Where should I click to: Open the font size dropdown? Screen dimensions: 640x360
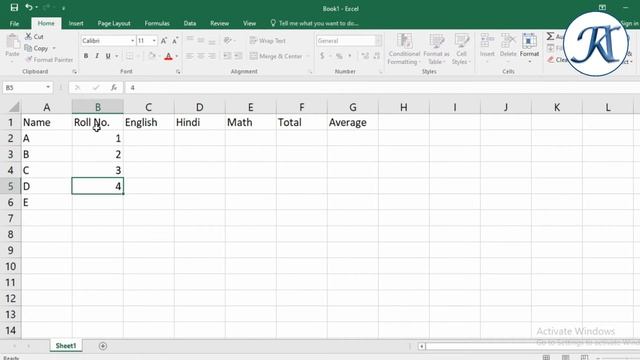[154, 41]
